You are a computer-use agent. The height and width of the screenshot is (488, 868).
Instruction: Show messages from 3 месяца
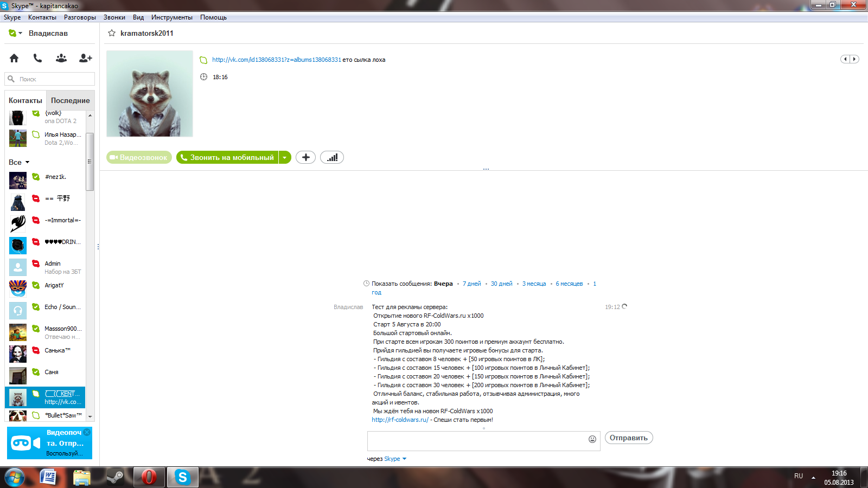tap(534, 284)
